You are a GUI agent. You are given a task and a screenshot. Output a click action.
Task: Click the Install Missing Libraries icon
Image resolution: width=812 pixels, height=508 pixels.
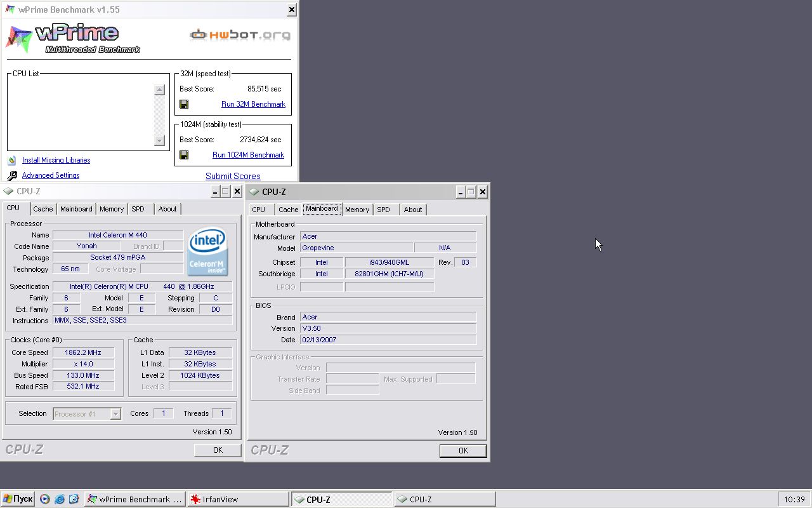click(11, 160)
